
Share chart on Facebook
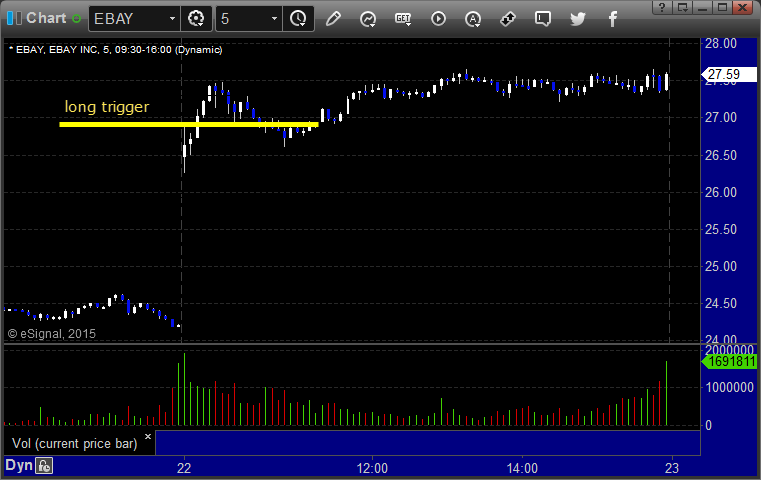coord(612,19)
